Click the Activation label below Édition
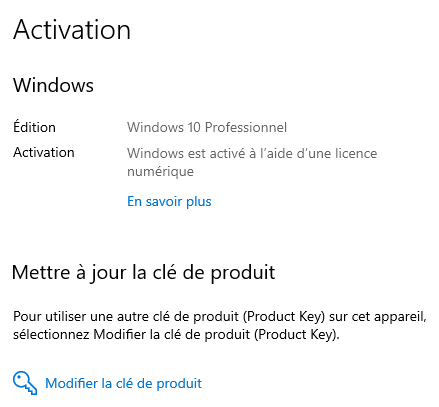This screenshot has height=407, width=439. tap(44, 152)
